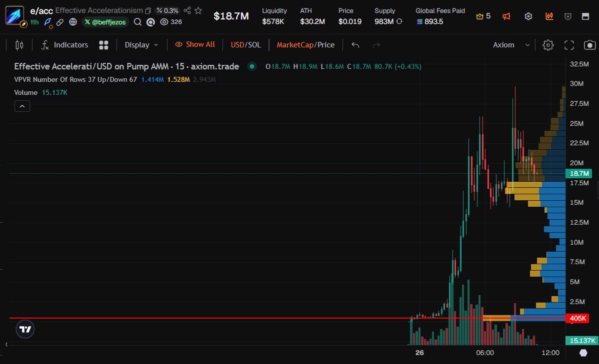The image size is (599, 364).
Task: Click the hexagon icon at chart bottom-right
Action: tap(583, 353)
